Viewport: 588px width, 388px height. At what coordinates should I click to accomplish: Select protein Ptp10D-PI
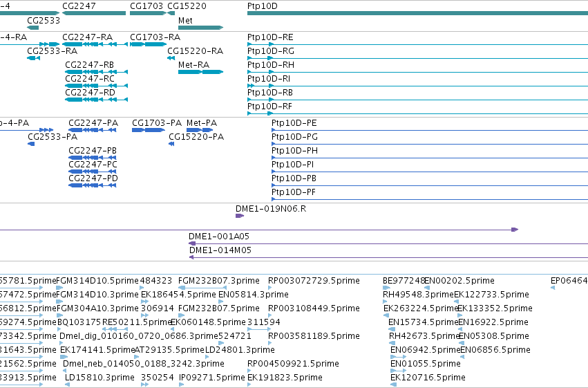point(430,172)
